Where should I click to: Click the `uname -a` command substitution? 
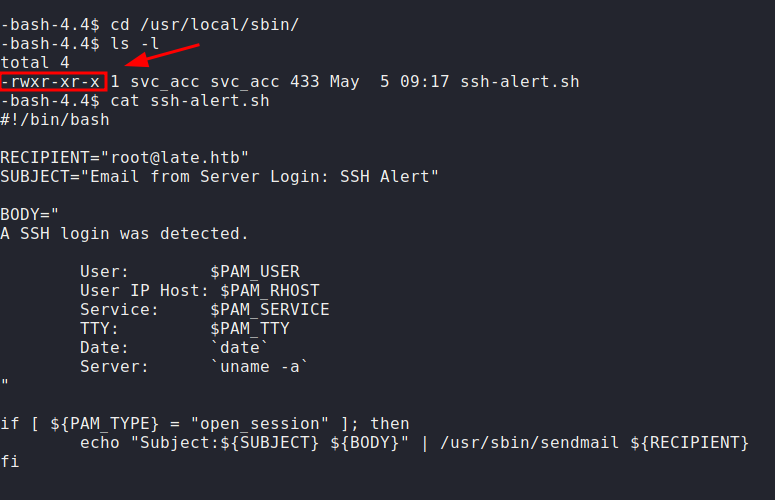click(x=259, y=366)
